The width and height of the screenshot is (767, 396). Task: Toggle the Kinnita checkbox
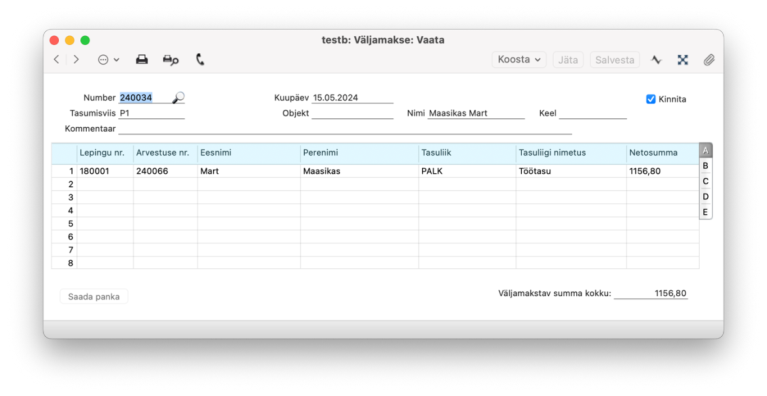point(651,99)
